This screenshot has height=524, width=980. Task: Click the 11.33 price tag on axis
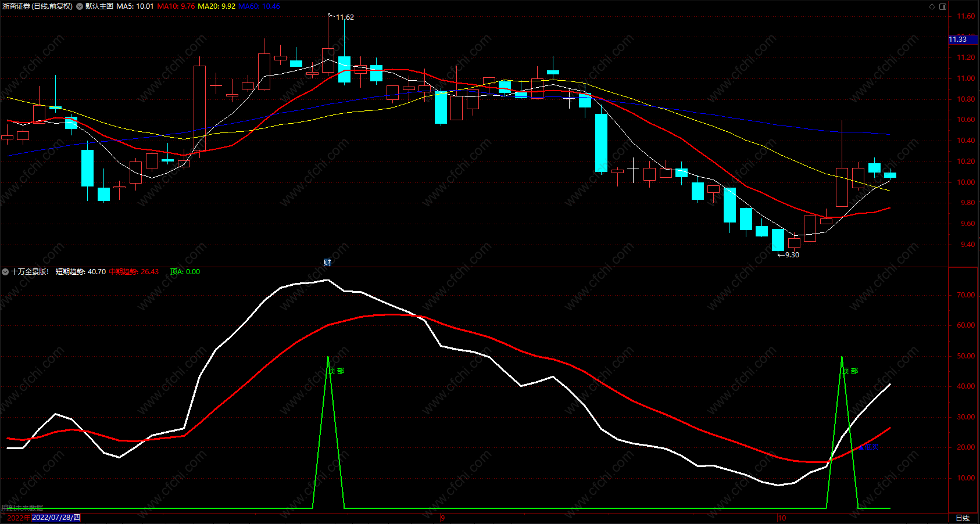[963, 40]
